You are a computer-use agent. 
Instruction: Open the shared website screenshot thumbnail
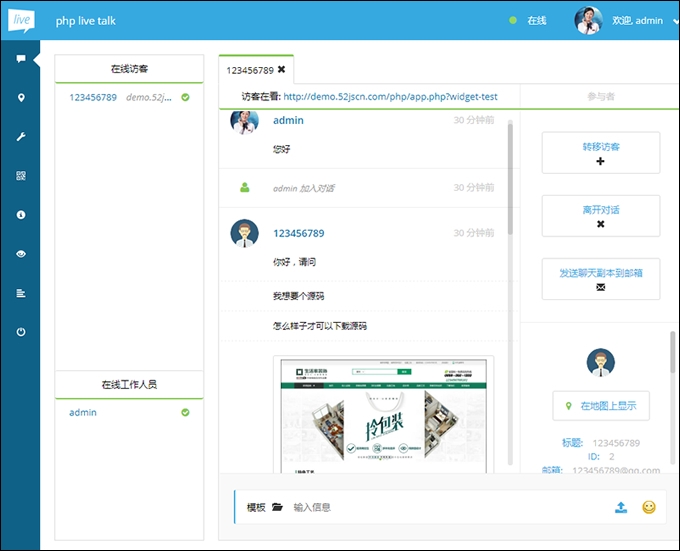coord(383,414)
